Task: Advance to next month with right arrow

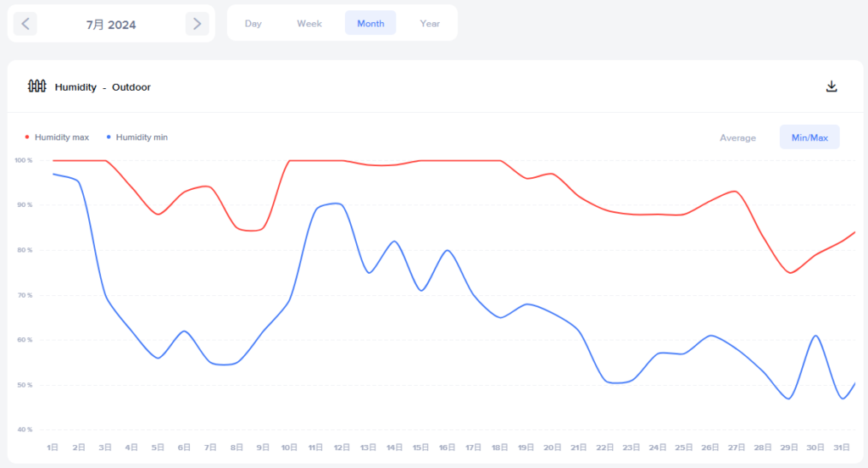Action: click(x=197, y=24)
